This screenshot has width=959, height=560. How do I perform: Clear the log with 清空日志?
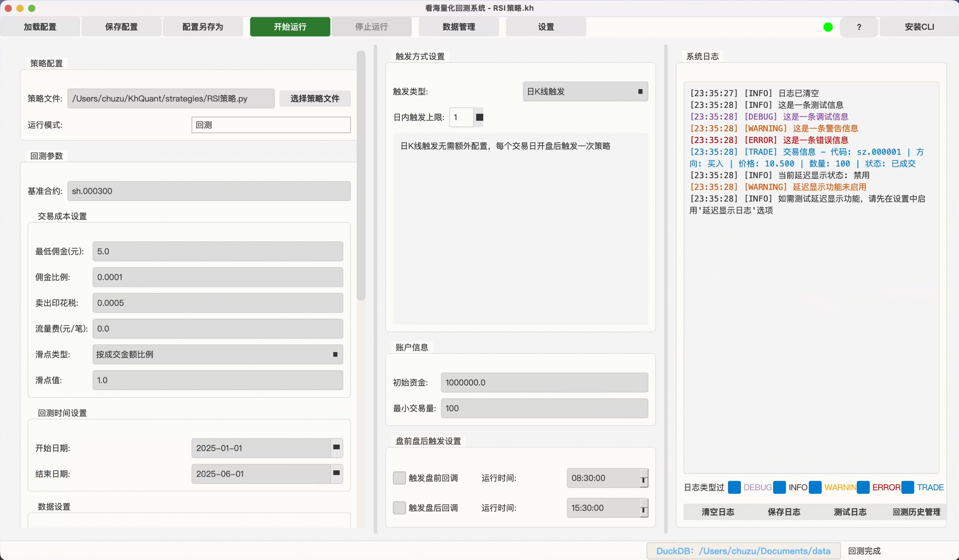tap(718, 512)
